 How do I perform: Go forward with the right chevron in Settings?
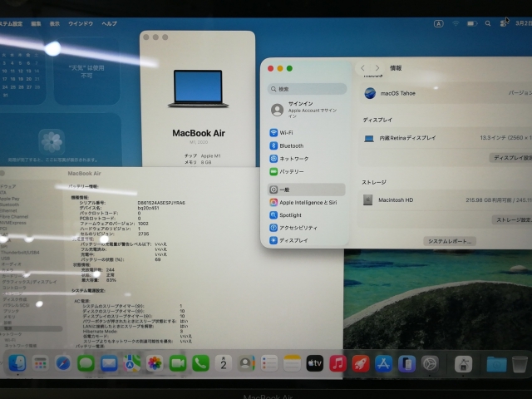(377, 68)
